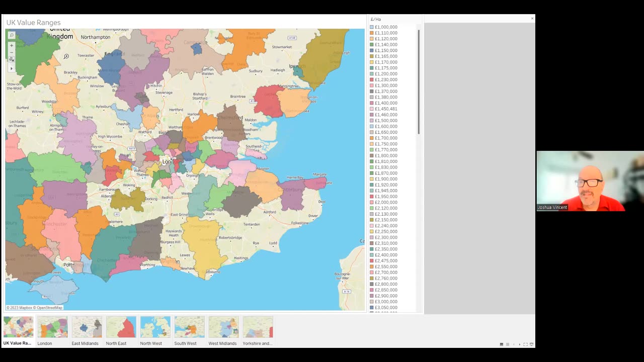Image resolution: width=644 pixels, height=362 pixels.
Task: Zoom in the map with plus button
Action: (12, 45)
